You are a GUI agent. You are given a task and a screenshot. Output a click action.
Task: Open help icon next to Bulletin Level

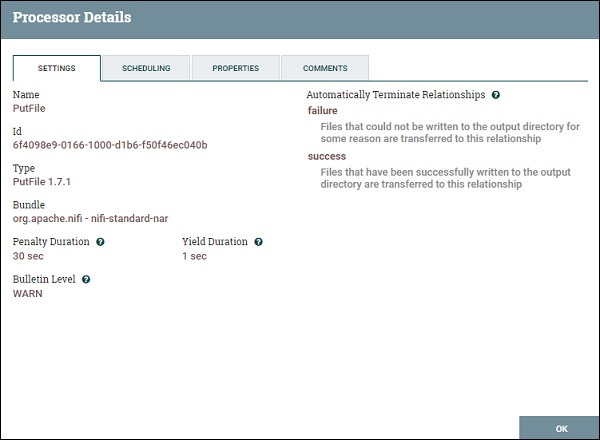coord(86,279)
